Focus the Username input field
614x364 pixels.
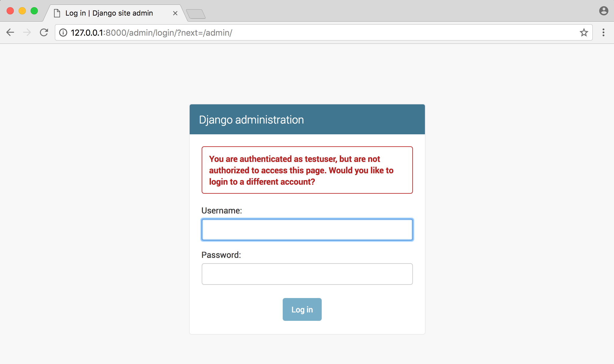(x=307, y=230)
